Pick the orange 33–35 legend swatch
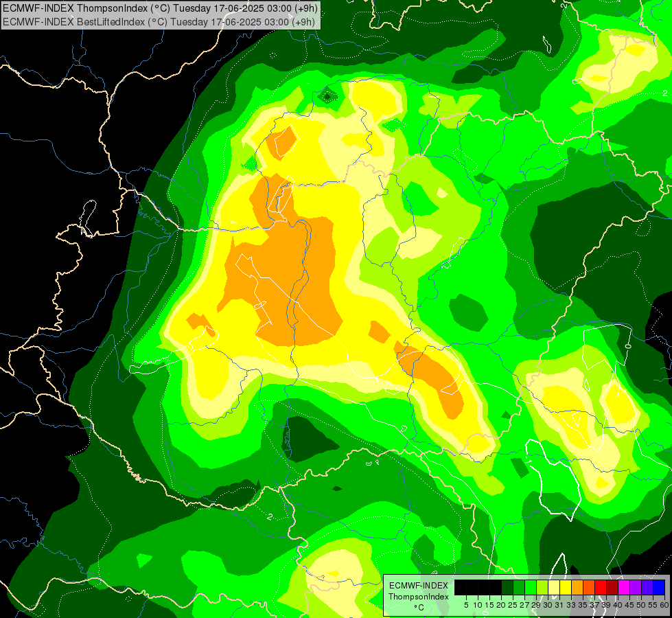Viewport: 672px width, 618px height. click(577, 587)
